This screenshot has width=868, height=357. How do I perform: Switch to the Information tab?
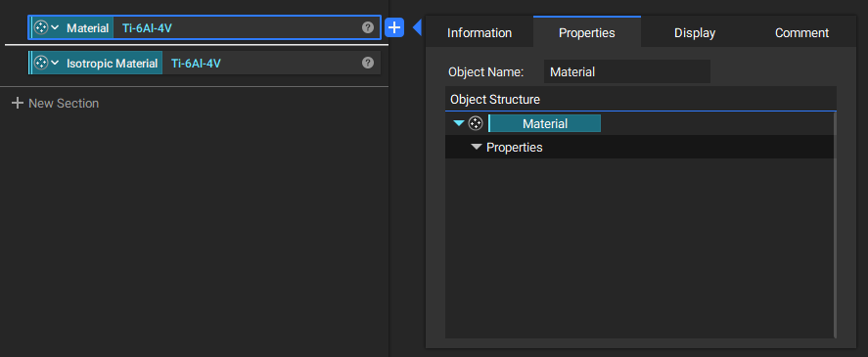[x=480, y=32]
